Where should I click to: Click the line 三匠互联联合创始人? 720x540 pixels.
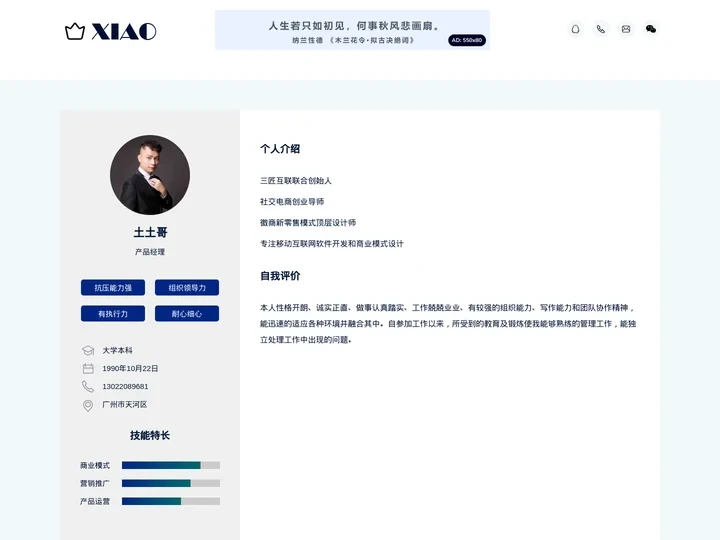point(296,180)
